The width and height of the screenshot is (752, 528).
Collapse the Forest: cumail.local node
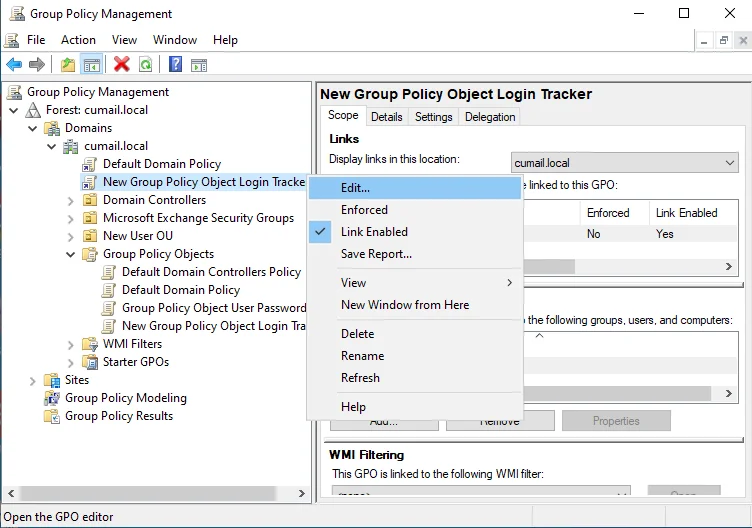14,110
